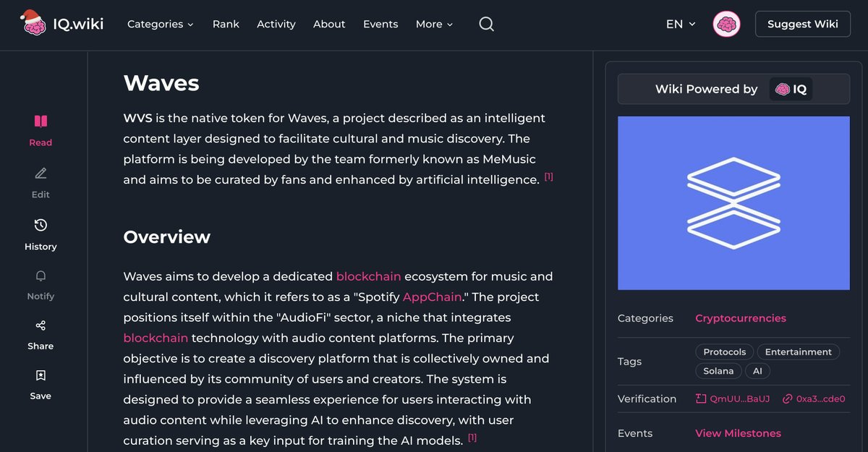Select the Protocols tag
The image size is (868, 452).
tap(724, 351)
